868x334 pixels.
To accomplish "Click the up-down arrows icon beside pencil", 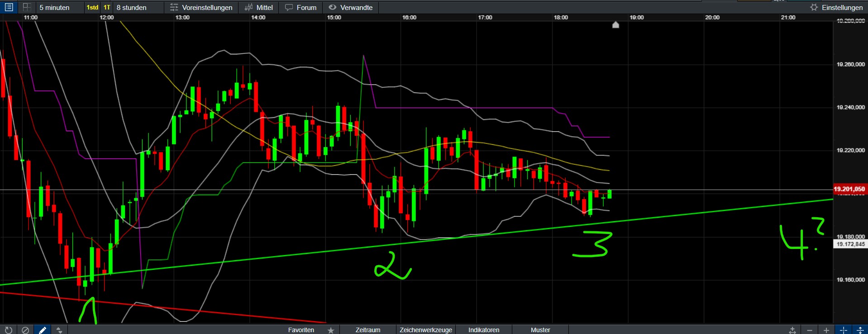I will coord(59,330).
